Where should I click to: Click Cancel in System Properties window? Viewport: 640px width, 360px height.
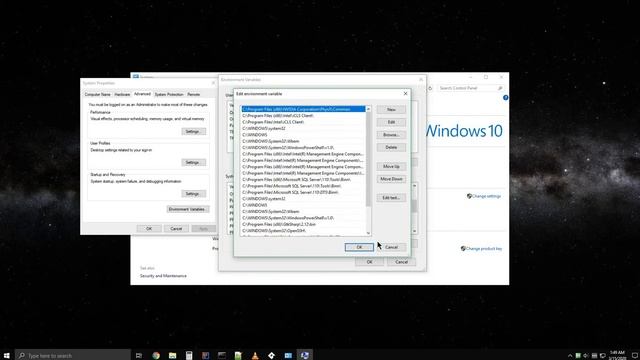[x=176, y=229]
